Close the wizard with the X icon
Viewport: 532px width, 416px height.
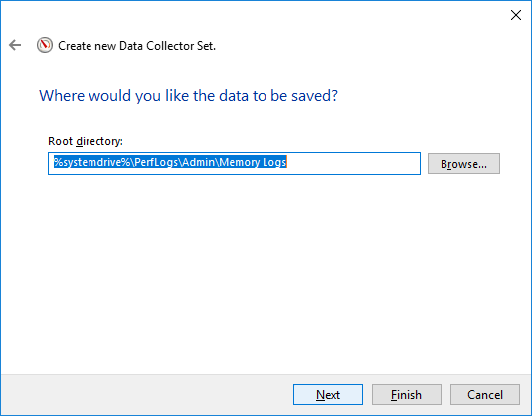pyautogui.click(x=516, y=15)
